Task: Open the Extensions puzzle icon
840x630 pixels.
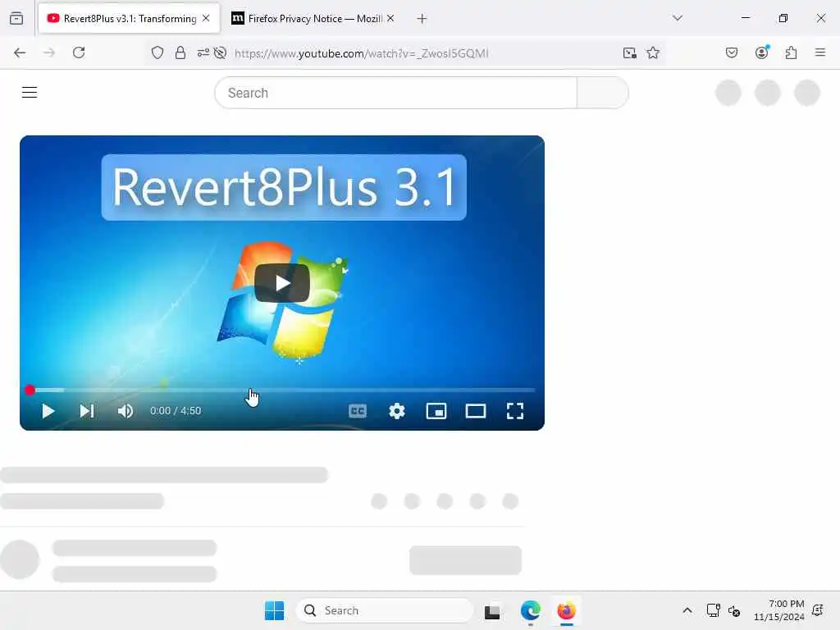Action: point(792,52)
